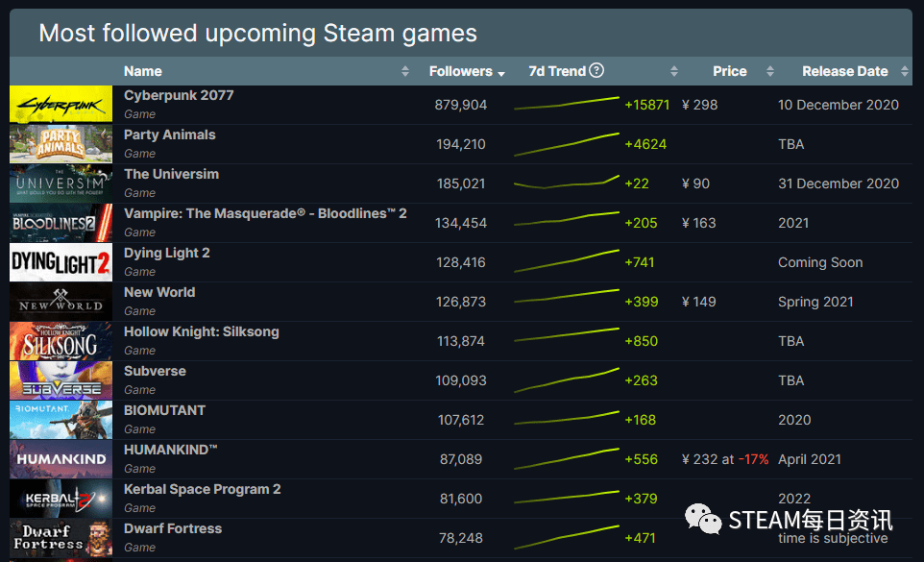Image resolution: width=924 pixels, height=562 pixels.
Task: Click the sort arrows beside Name column
Action: coord(405,71)
